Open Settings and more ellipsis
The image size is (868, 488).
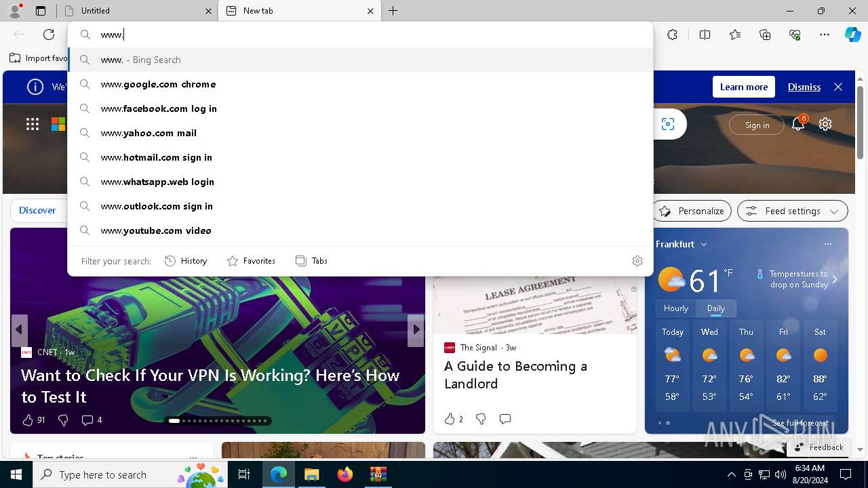click(825, 35)
